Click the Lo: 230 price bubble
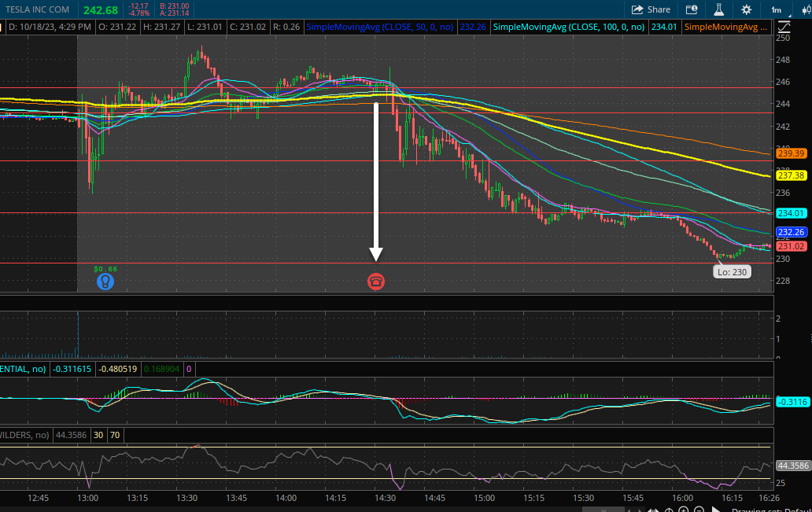 click(x=732, y=272)
